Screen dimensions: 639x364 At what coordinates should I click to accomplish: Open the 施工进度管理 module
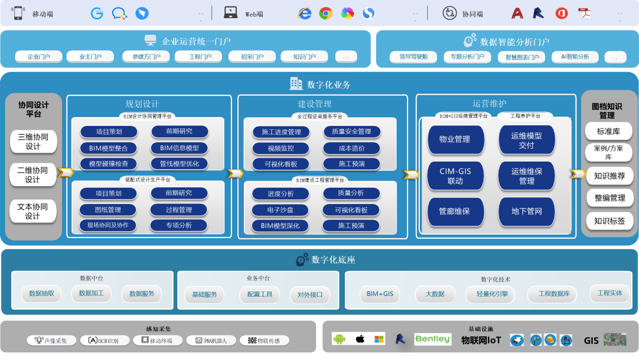[x=281, y=132]
